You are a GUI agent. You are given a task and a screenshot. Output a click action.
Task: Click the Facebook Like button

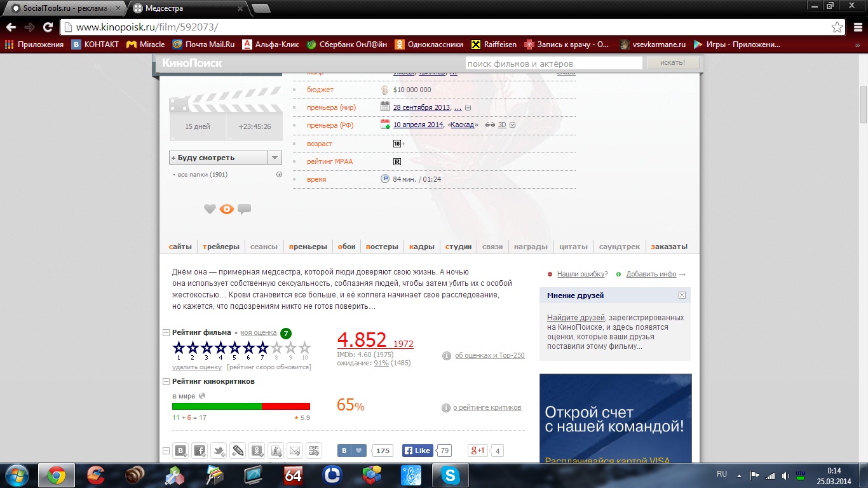coord(417,451)
